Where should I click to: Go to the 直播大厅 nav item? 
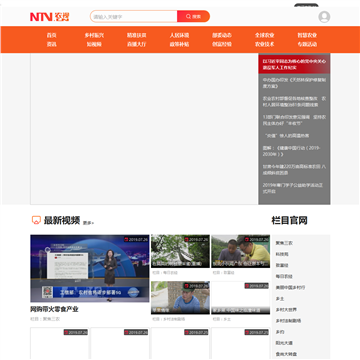137,44
